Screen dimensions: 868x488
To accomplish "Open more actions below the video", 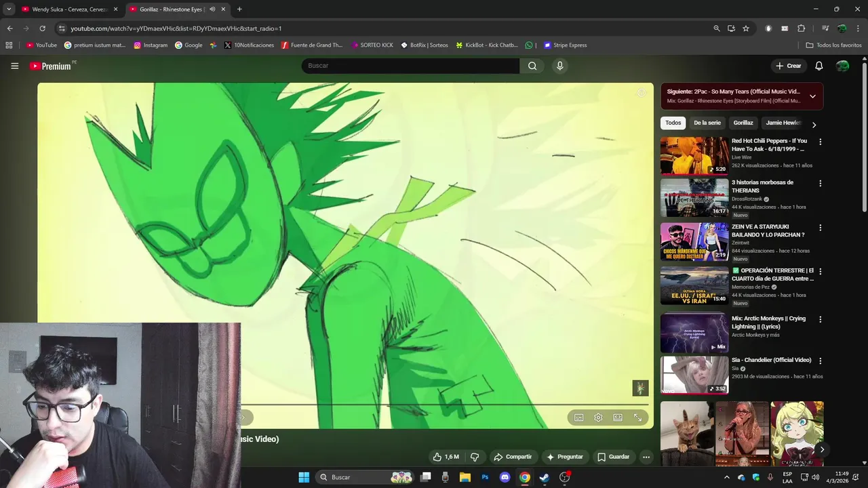I will [646, 457].
